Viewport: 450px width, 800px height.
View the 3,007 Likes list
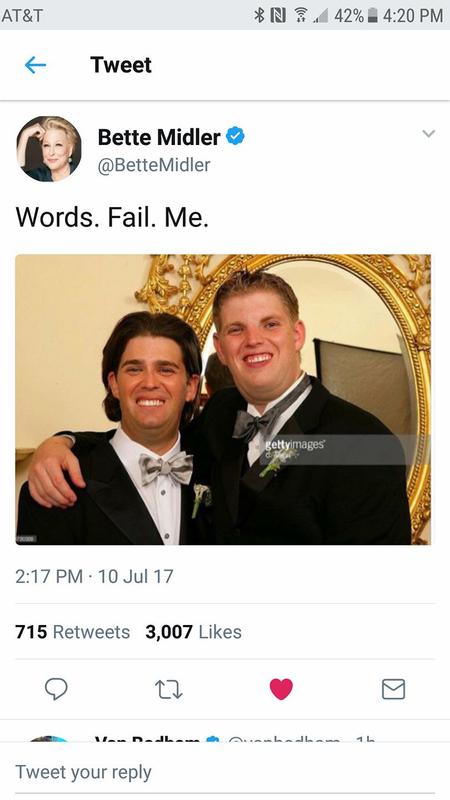click(x=193, y=632)
